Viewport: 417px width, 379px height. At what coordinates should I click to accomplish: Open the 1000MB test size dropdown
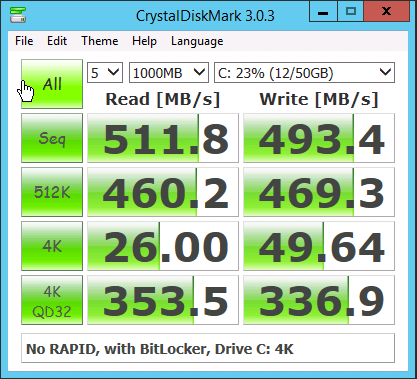coord(169,73)
